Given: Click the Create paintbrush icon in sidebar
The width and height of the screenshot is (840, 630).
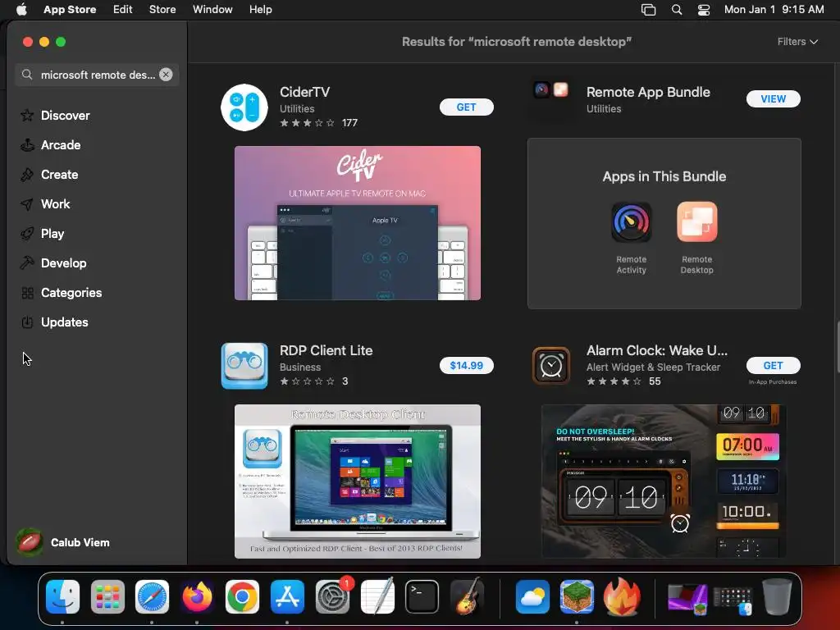Looking at the screenshot, I should (27, 174).
